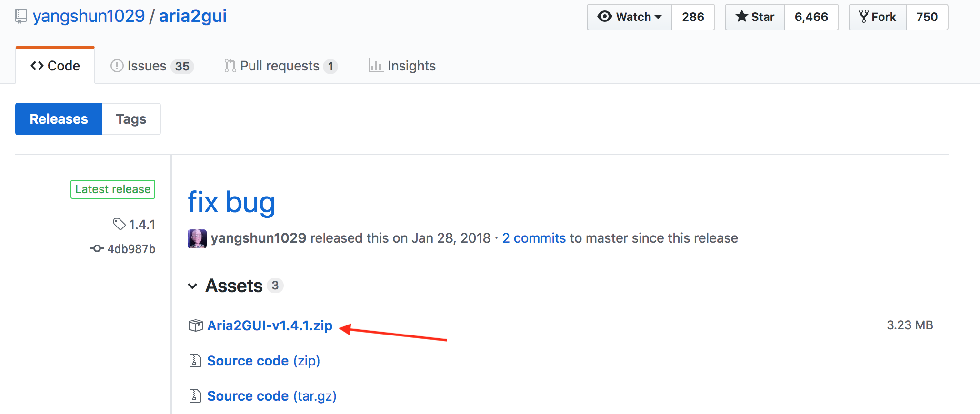Click the fork icon on Fork button

click(x=863, y=17)
